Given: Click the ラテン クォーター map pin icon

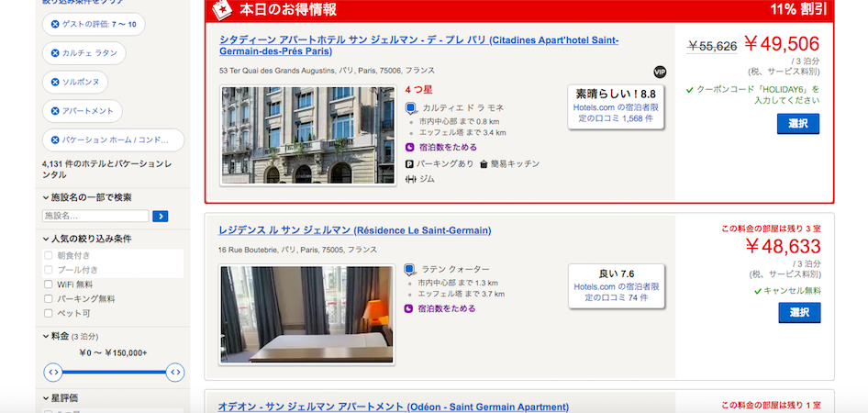Looking at the screenshot, I should pos(409,270).
